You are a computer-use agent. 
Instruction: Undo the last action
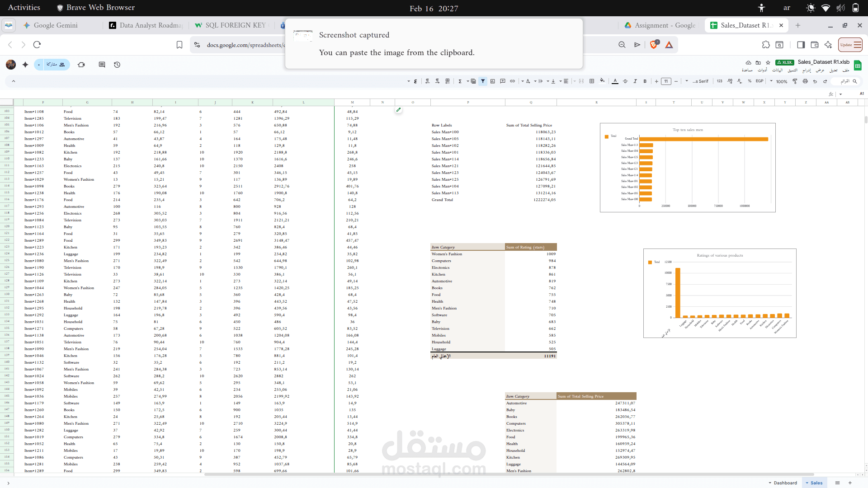[815, 81]
